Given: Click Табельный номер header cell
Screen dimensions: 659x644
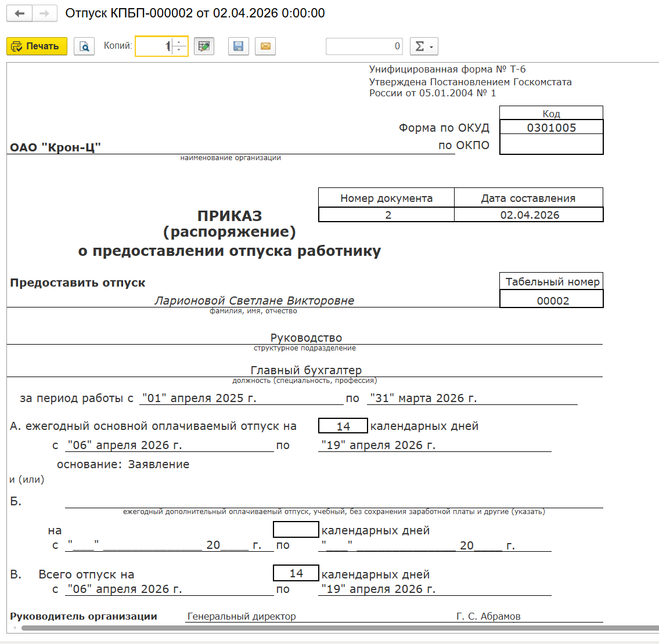Looking at the screenshot, I should tap(552, 281).
